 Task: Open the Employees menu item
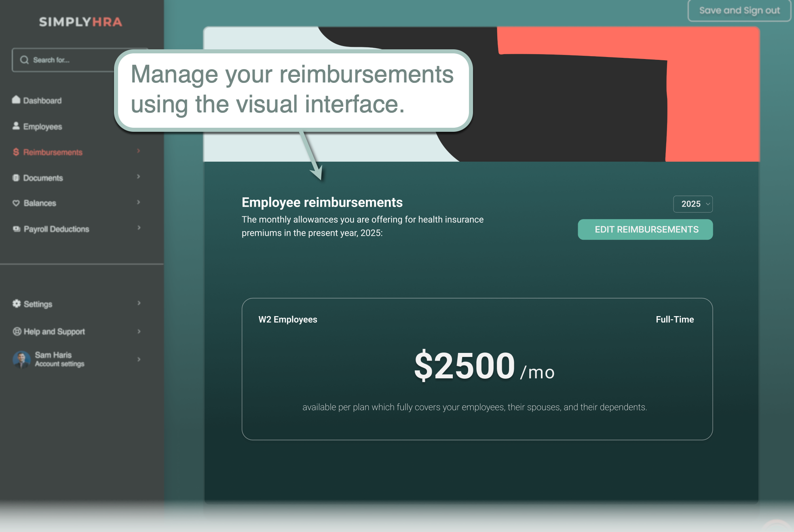[42, 127]
